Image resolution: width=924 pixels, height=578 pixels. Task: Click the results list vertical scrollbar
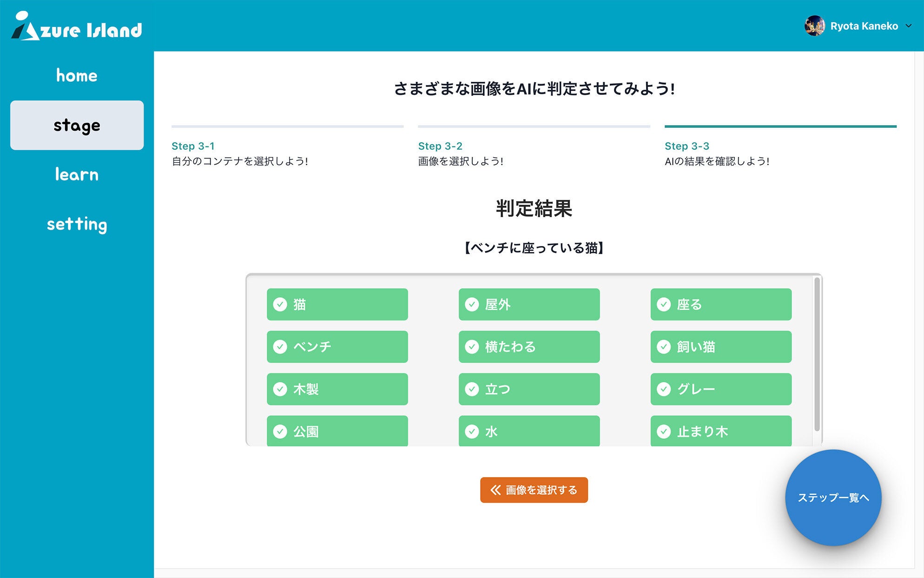817,353
